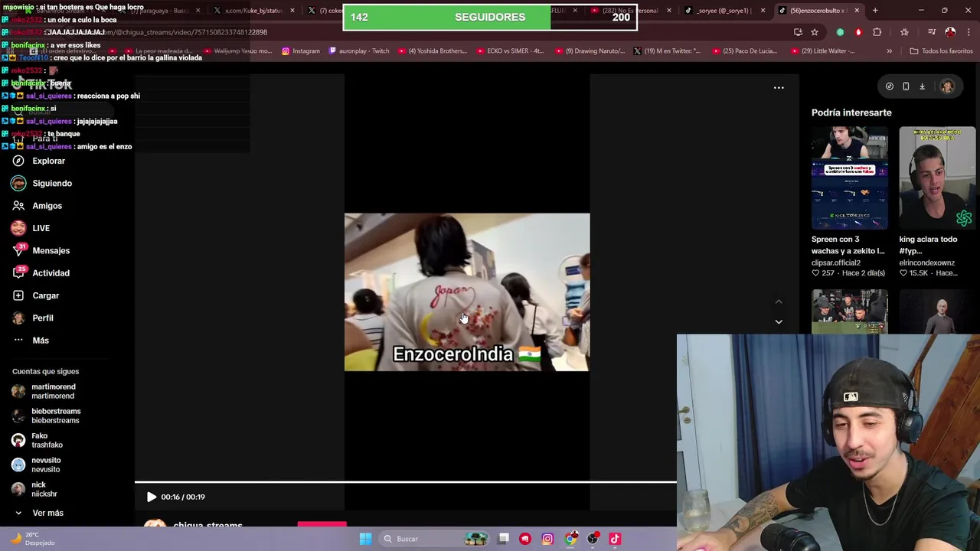Click install app icon in address bar
The height and width of the screenshot is (551, 980).
click(x=798, y=32)
